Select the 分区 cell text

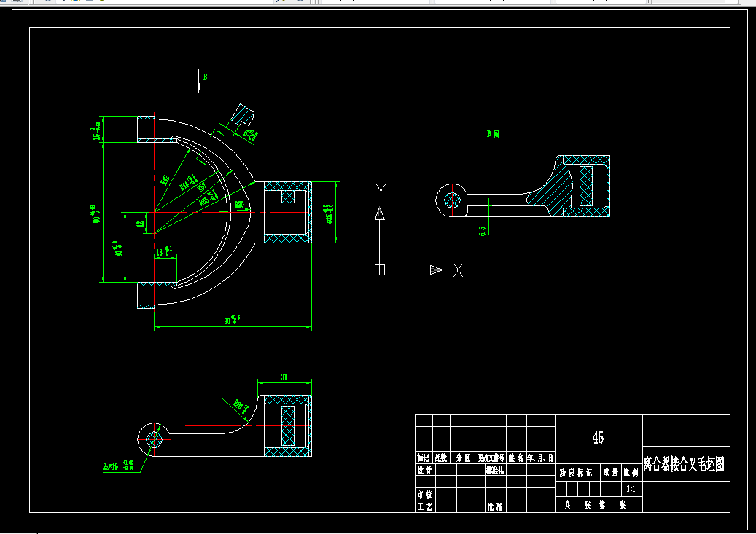coord(463,458)
